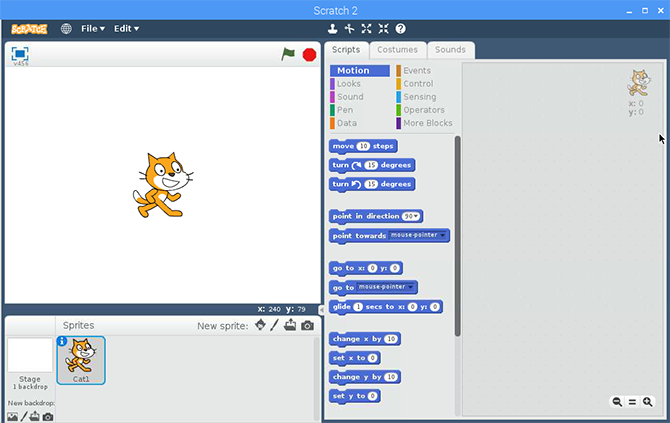Choose a new sprite from the library icon

coord(260,325)
